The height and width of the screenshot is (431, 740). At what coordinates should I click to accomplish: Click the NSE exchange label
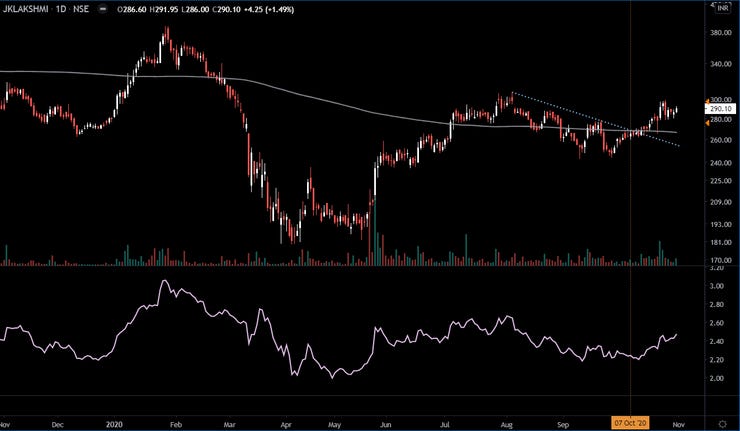[81, 9]
